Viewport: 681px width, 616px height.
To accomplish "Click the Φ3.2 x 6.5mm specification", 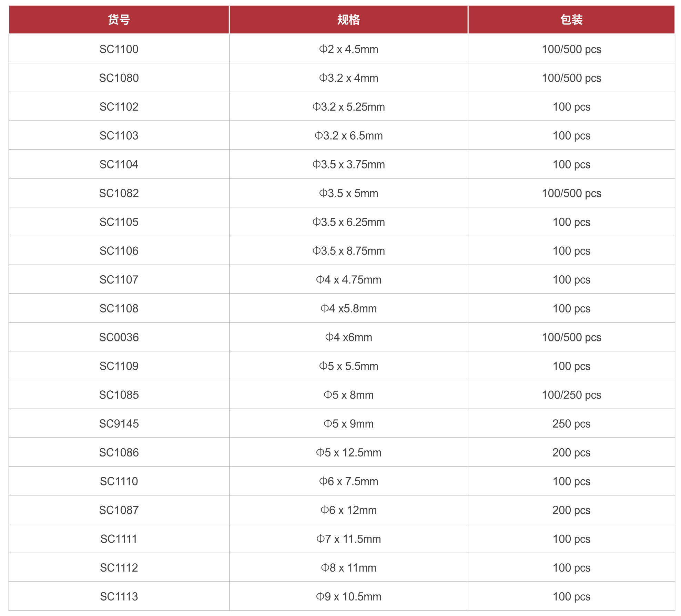I will tap(348, 136).
